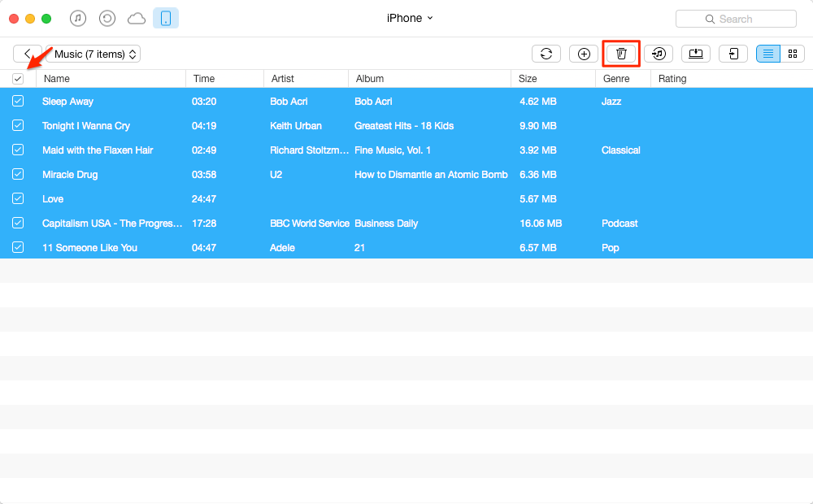Click the 17:28 duration value
This screenshot has height=504, width=813.
click(x=204, y=224)
